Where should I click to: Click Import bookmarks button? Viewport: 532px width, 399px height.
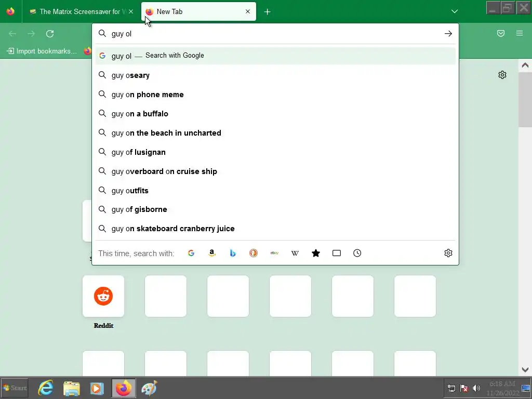pos(42,51)
